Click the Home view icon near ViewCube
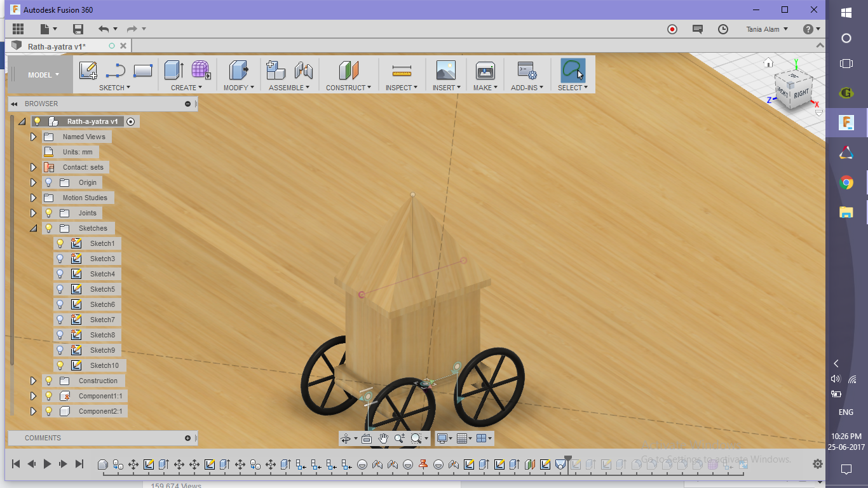This screenshot has height=488, width=868. [x=768, y=62]
